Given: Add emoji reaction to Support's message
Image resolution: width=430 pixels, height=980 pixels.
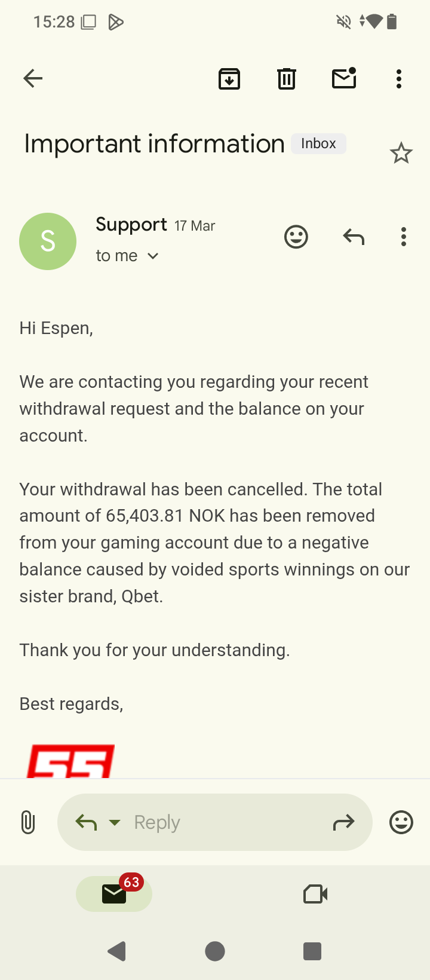Looking at the screenshot, I should (x=296, y=237).
